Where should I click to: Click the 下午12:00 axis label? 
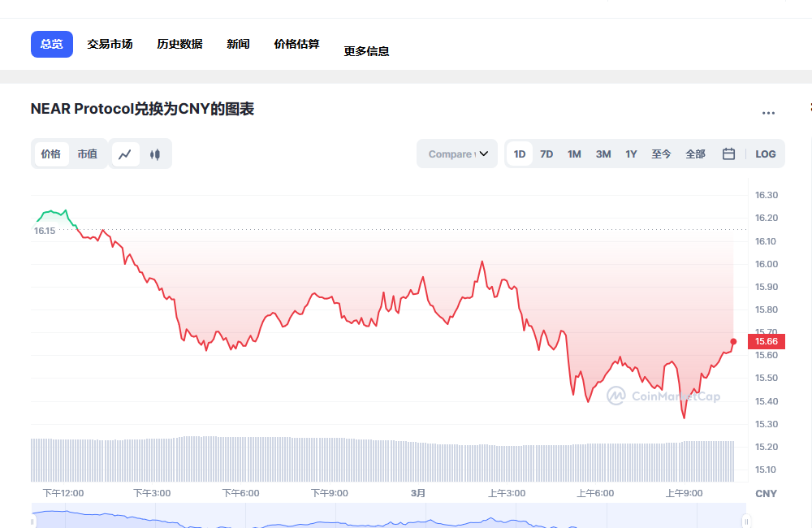pyautogui.click(x=63, y=493)
